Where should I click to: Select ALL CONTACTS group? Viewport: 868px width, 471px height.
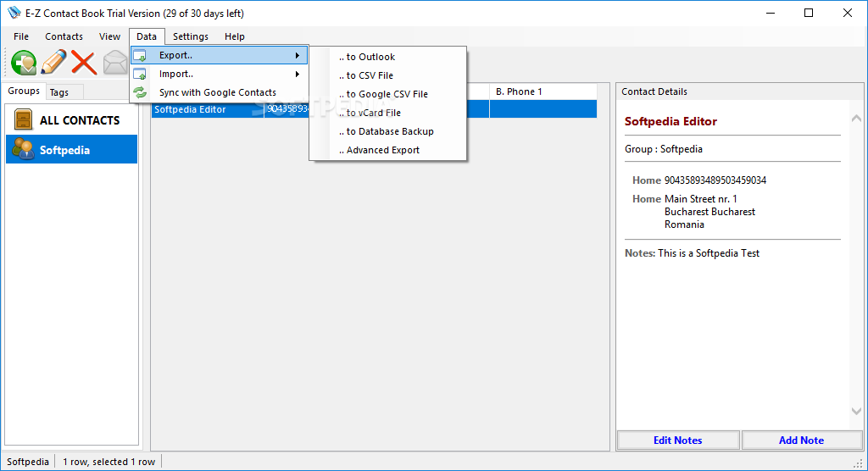click(71, 120)
